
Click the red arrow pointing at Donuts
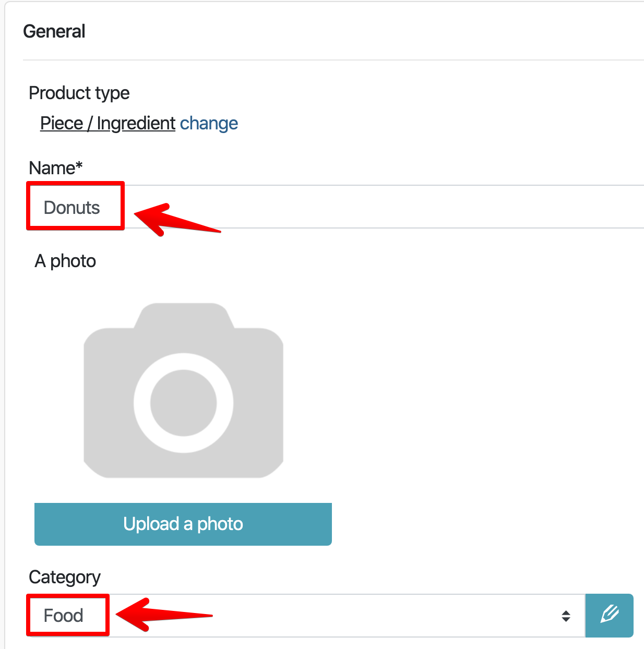tap(172, 219)
